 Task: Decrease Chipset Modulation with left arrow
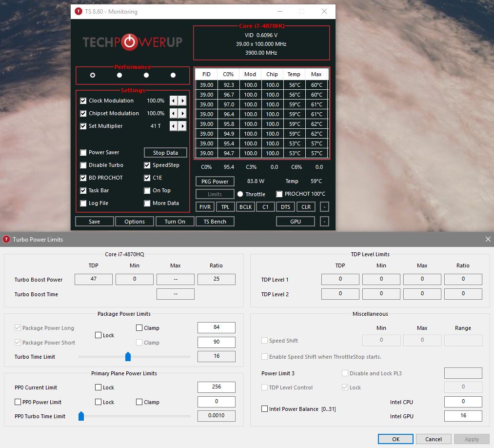point(174,113)
